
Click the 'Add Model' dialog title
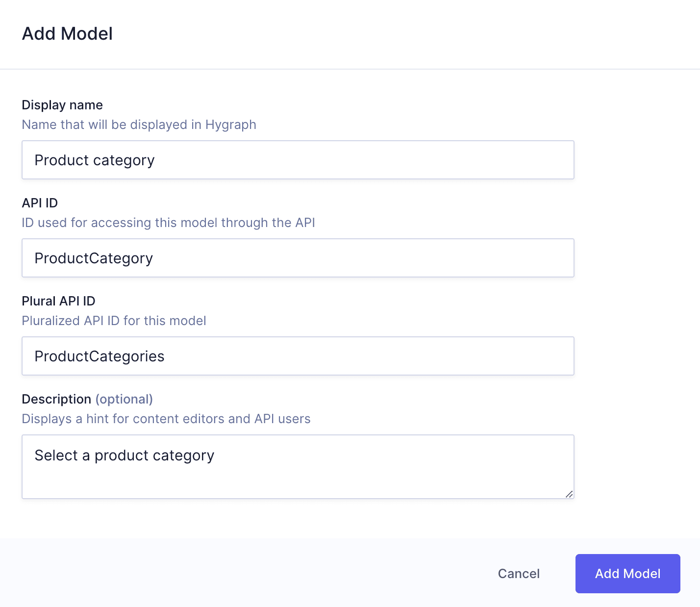tap(67, 33)
